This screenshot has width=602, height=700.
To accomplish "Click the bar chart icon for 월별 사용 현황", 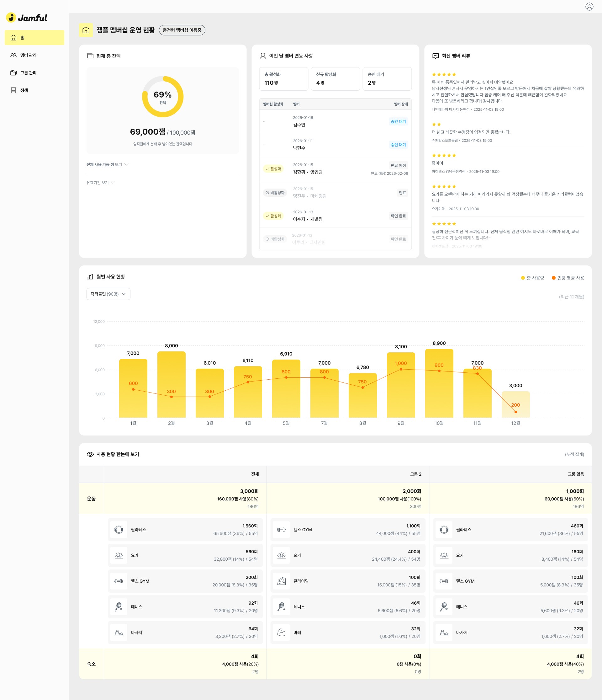I will tap(90, 277).
